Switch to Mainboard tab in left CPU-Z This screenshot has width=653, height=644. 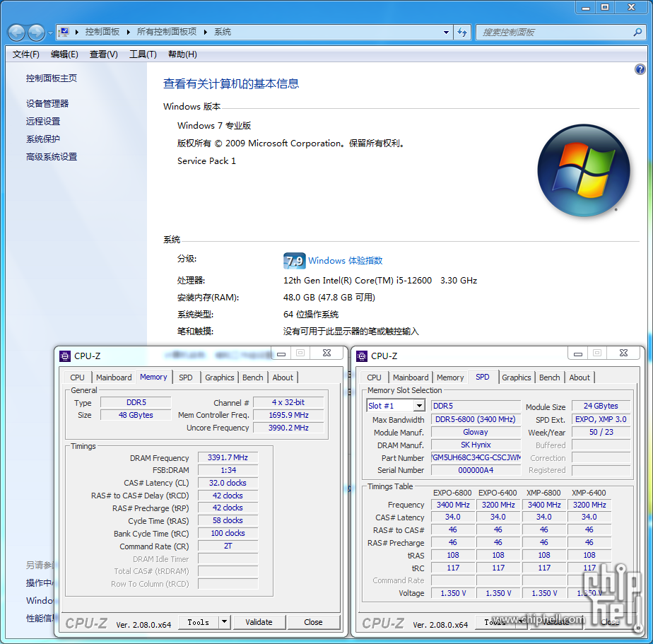tap(114, 377)
